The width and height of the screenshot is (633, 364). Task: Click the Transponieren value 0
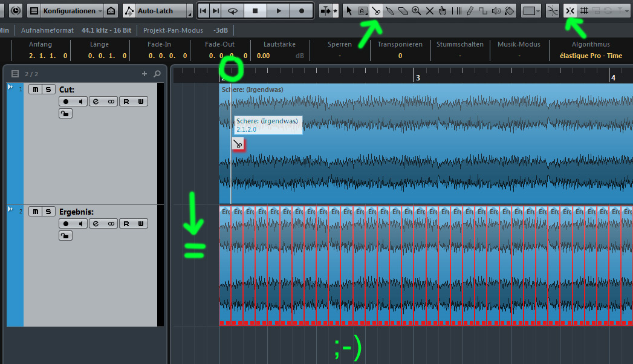coord(400,56)
